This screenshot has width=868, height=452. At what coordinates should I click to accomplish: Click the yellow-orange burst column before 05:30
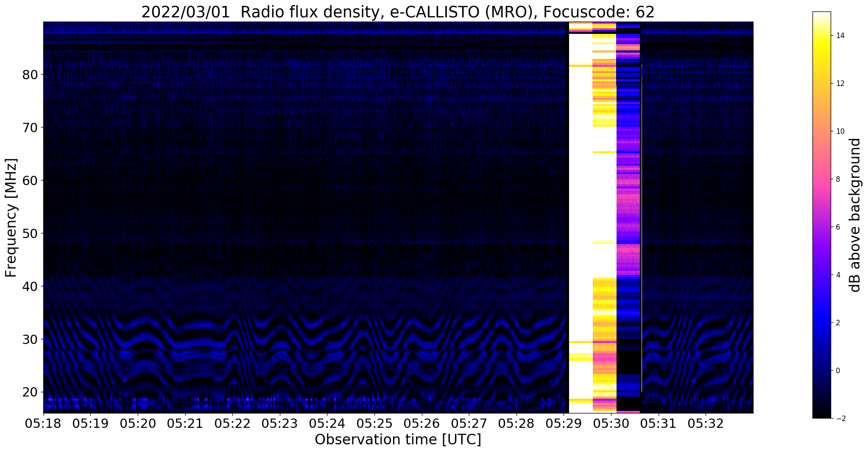coord(604,217)
